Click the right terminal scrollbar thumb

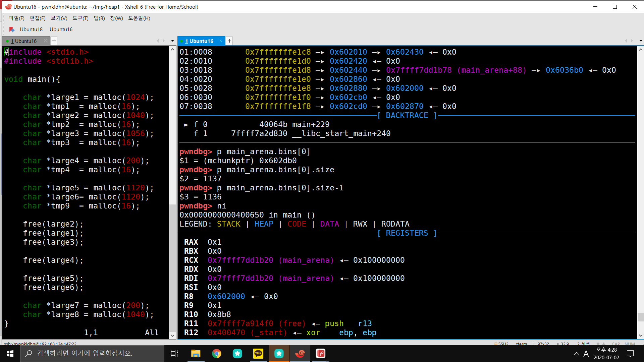tap(641, 317)
